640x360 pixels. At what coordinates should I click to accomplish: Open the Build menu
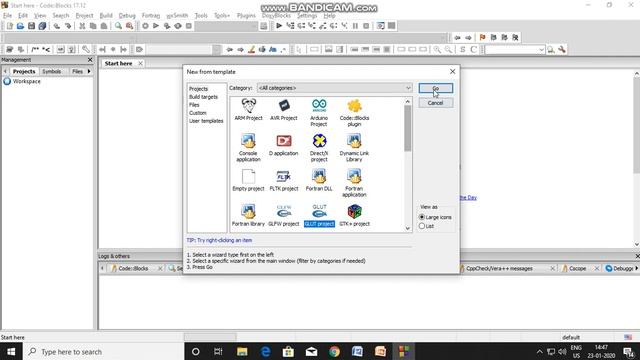click(x=106, y=16)
